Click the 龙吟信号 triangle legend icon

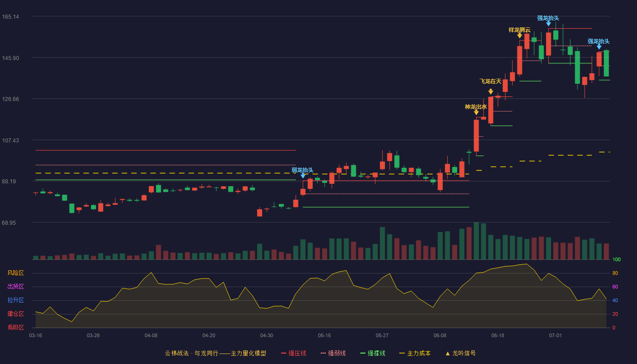[x=447, y=353]
